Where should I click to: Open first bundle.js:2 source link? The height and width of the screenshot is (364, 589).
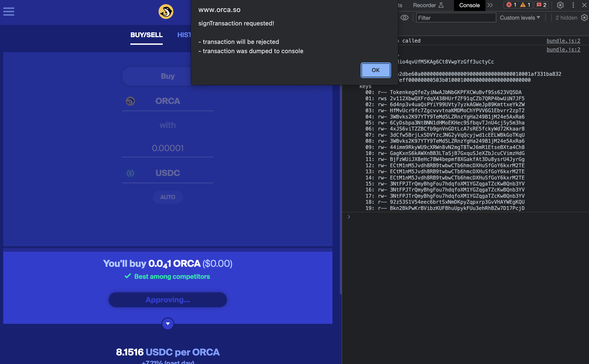[563, 41]
